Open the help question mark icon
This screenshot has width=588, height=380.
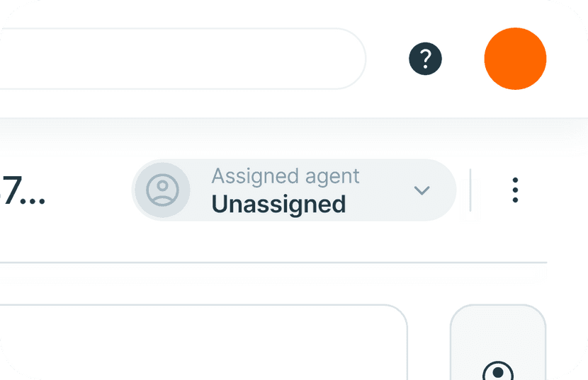tap(425, 59)
